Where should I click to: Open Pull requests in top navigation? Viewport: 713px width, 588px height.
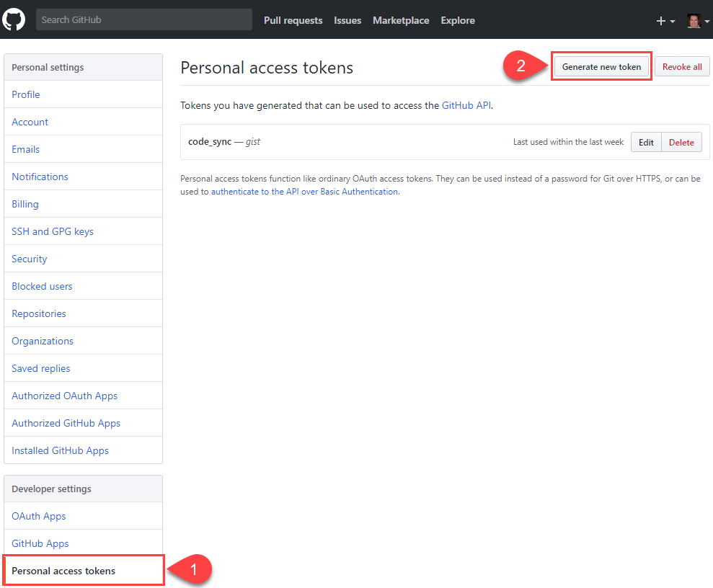(293, 20)
